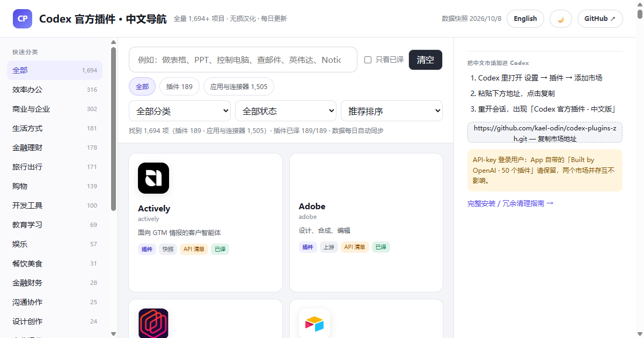Toggle dark mode moon icon
Screen dimensions: 644x338
[x=561, y=19]
